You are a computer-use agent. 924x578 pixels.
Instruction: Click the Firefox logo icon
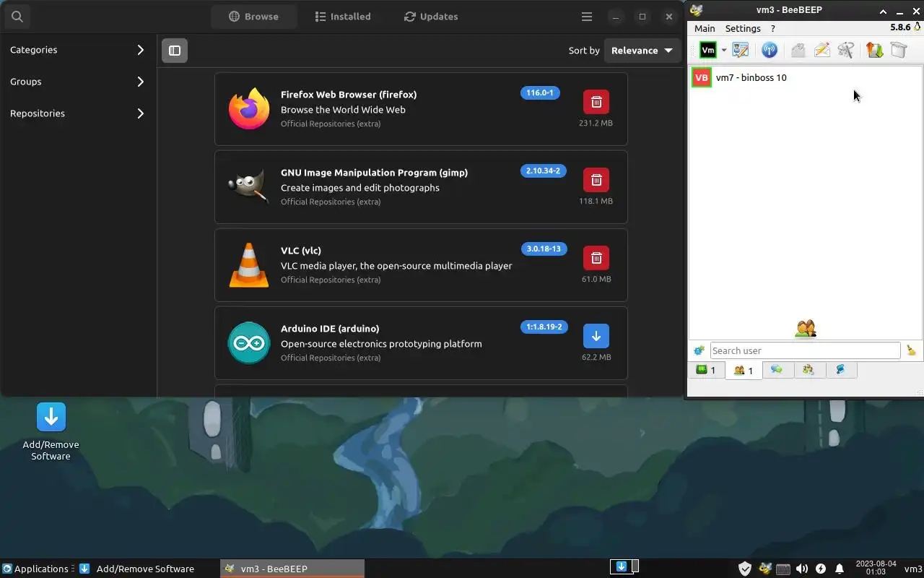(x=249, y=108)
